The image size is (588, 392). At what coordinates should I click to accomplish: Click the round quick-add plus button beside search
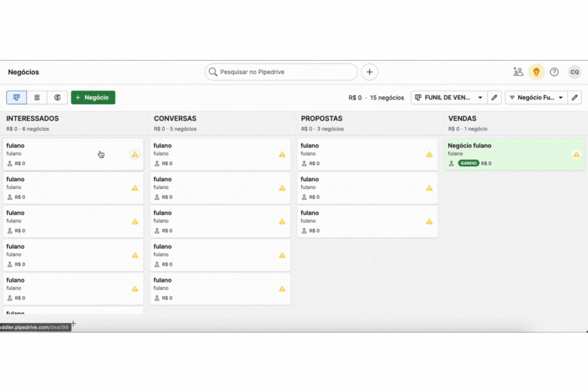pyautogui.click(x=369, y=72)
